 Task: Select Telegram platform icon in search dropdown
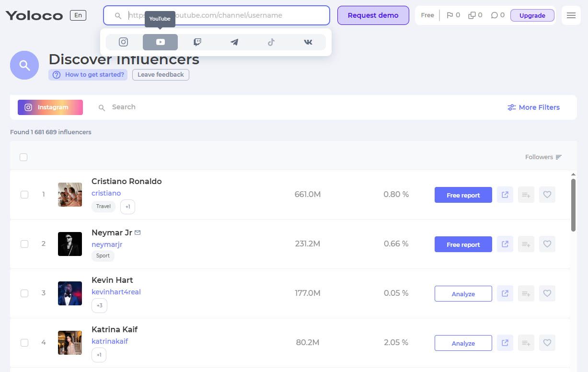(x=234, y=42)
